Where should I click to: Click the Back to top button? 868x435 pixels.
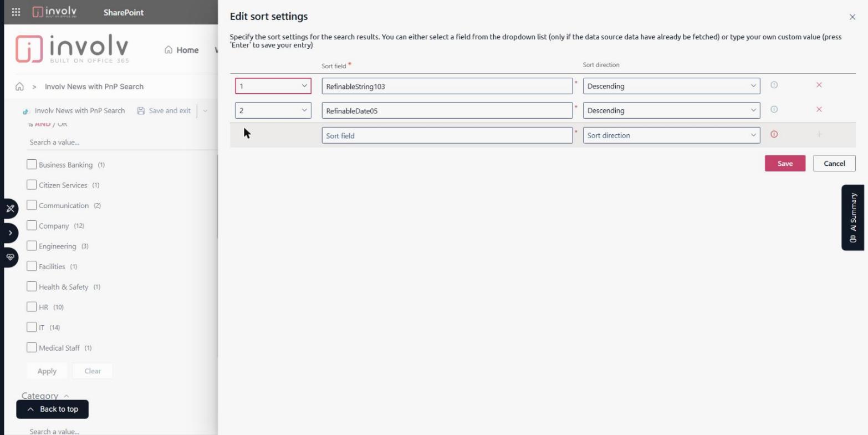pyautogui.click(x=53, y=409)
